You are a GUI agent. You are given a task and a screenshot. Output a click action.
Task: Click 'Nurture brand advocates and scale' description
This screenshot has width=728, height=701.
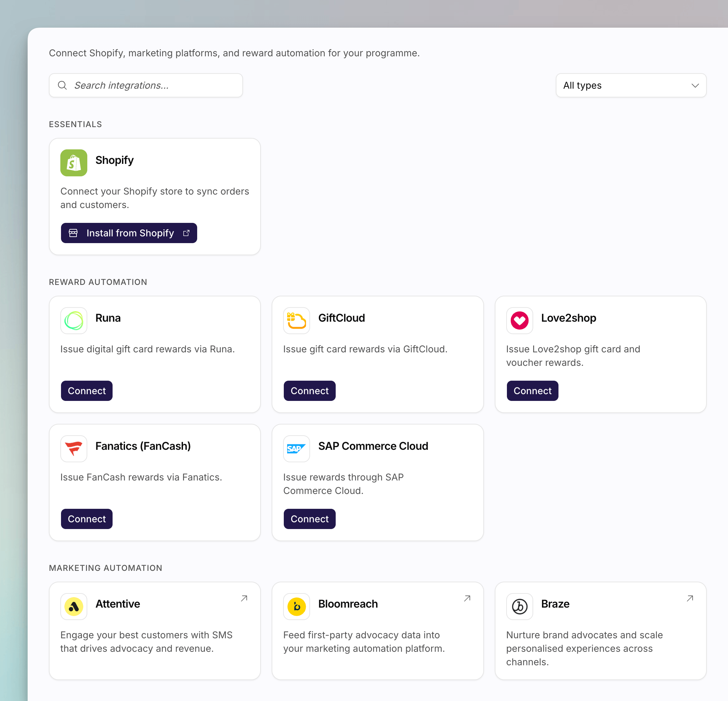coord(584,649)
